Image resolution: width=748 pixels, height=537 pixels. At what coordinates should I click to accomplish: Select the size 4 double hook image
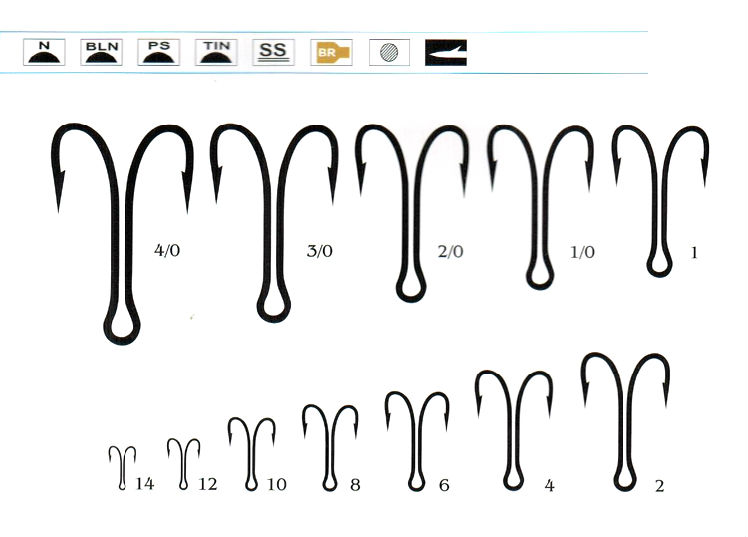(514, 430)
